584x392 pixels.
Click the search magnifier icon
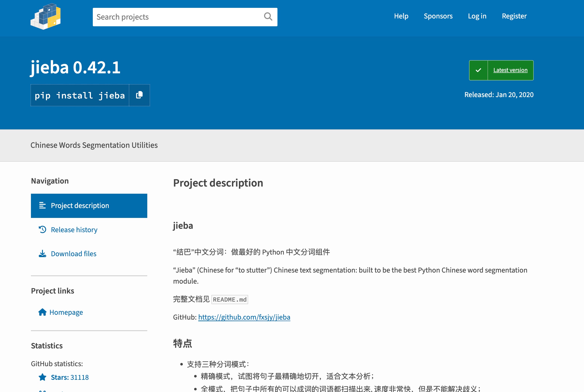[268, 17]
